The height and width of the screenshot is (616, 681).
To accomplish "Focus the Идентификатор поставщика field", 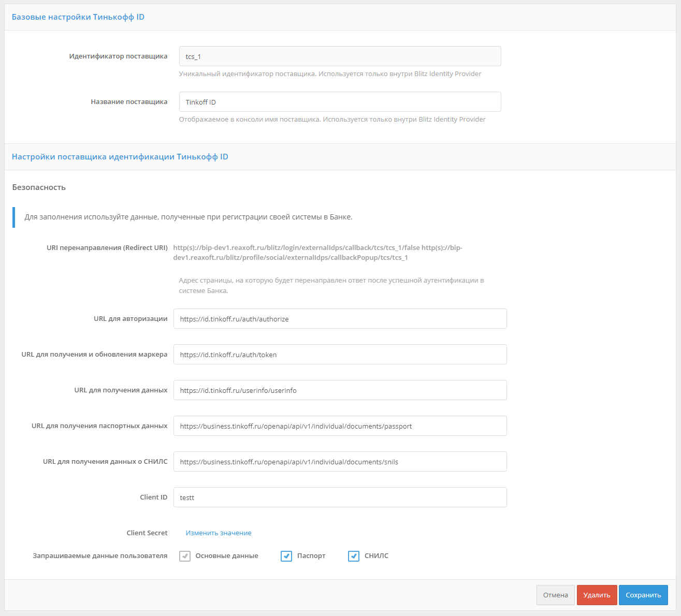I will tap(340, 56).
